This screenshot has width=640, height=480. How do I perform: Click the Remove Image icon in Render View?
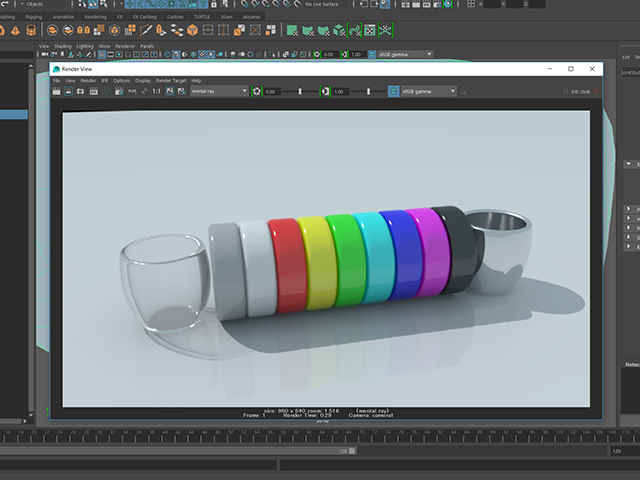click(x=182, y=91)
